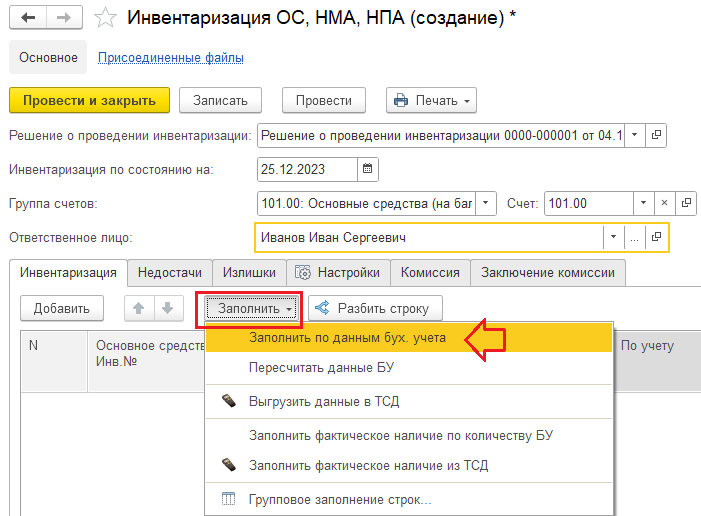The image size is (701, 516).
Task: Click the Провести button
Action: coord(324,101)
